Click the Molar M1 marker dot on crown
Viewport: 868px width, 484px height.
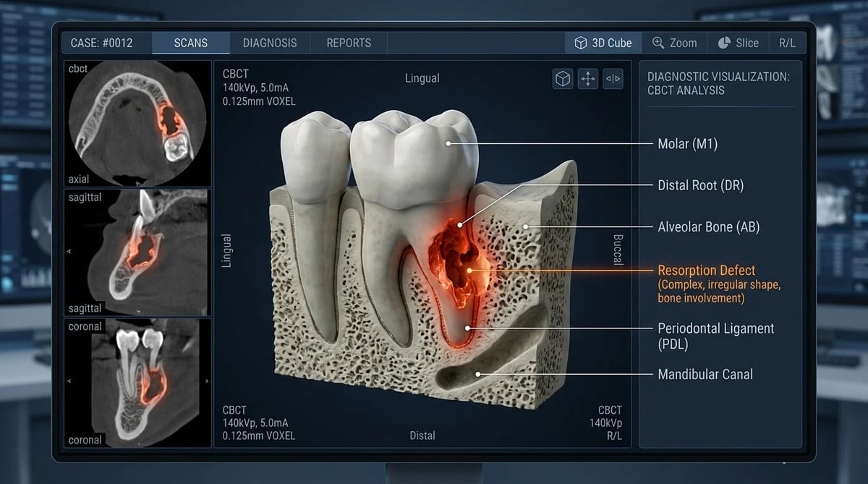click(x=449, y=143)
